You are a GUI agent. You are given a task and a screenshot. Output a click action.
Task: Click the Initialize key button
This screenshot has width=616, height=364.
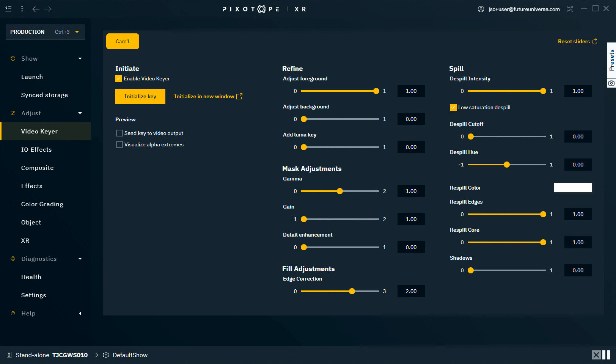click(x=140, y=96)
